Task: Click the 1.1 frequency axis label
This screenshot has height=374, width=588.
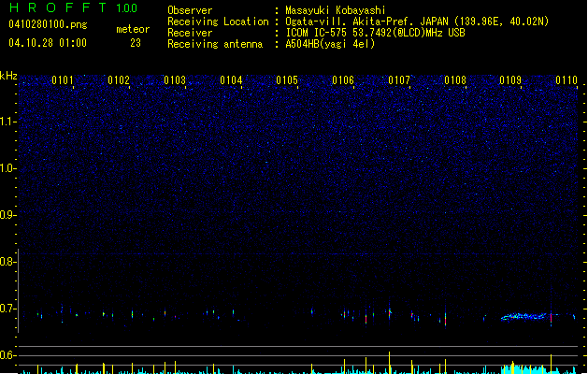Action: point(8,122)
